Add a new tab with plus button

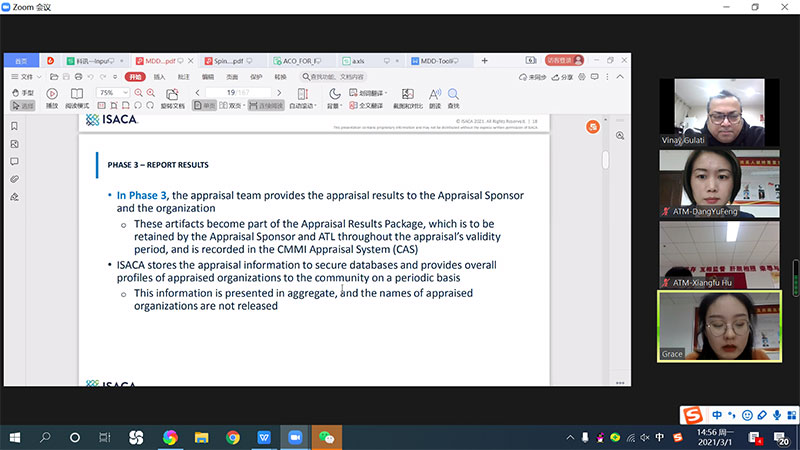coord(485,61)
